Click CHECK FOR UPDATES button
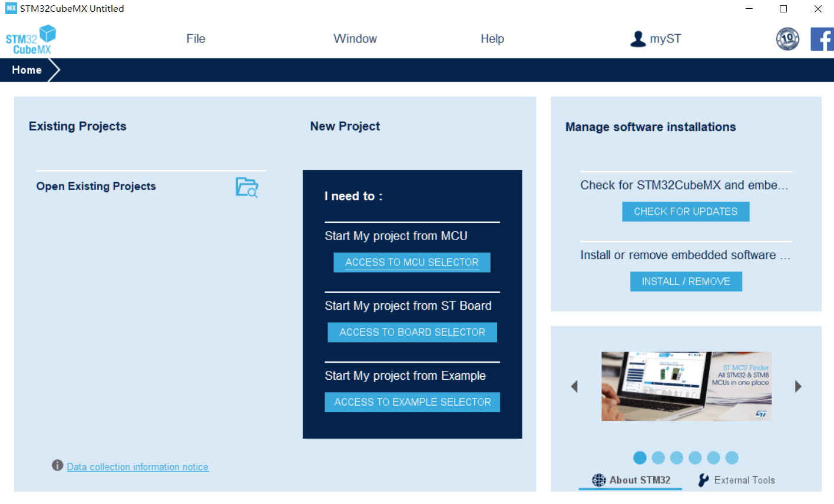 [x=686, y=212]
